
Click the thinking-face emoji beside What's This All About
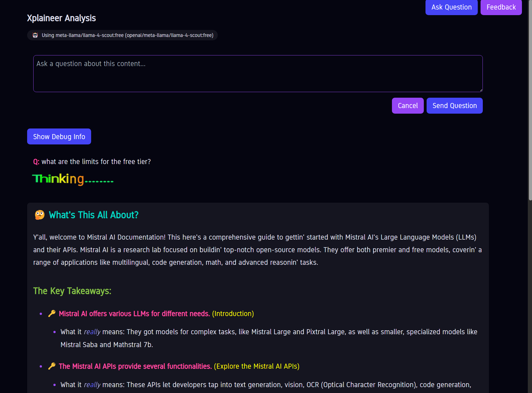tap(40, 215)
